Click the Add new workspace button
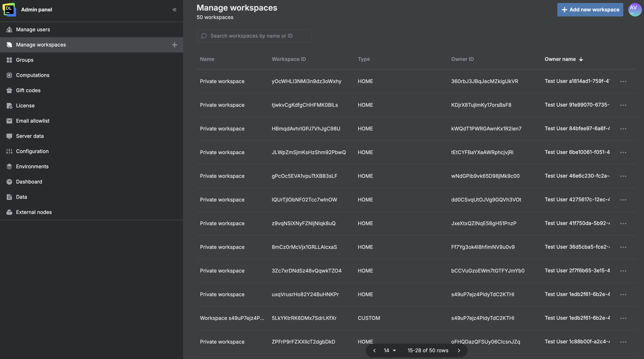 click(590, 10)
